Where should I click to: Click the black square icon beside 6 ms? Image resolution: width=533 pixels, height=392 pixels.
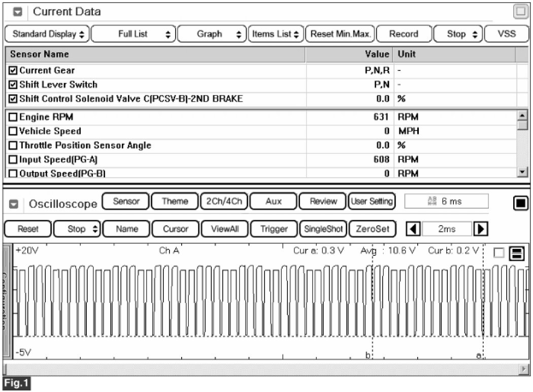[x=519, y=204]
